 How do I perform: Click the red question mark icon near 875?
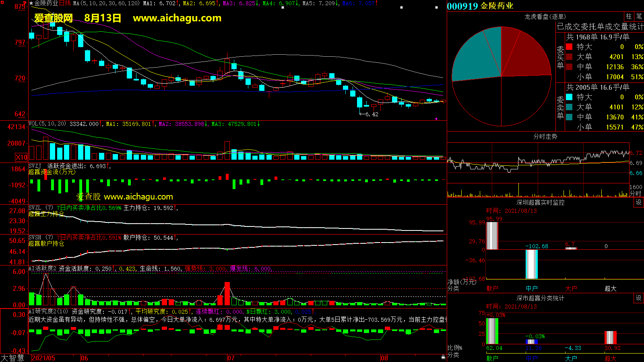point(25,4)
